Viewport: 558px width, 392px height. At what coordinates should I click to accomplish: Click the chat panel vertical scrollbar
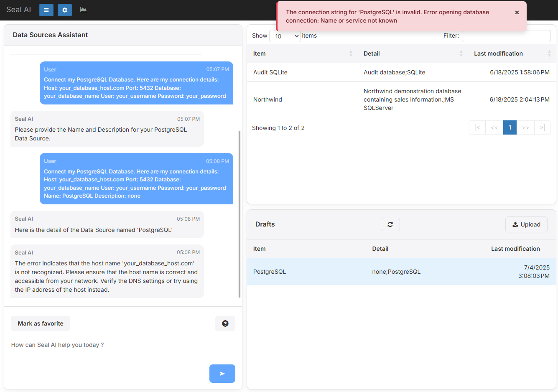click(x=240, y=213)
